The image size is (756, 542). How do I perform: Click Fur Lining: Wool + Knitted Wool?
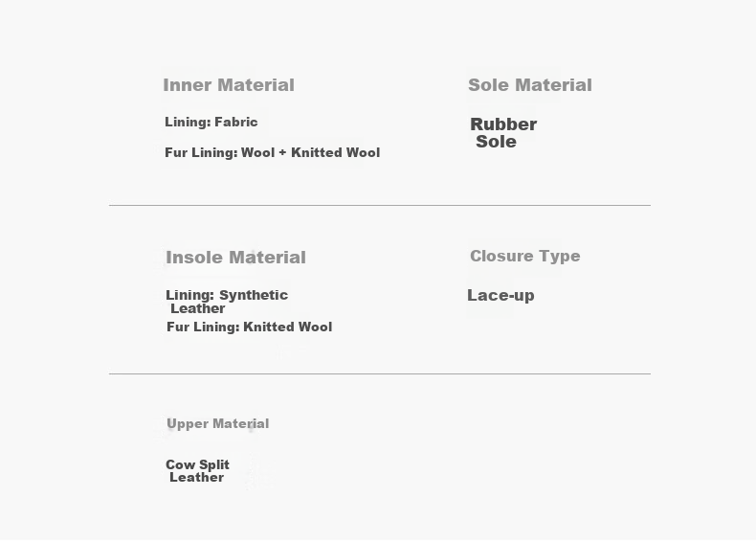273,152
